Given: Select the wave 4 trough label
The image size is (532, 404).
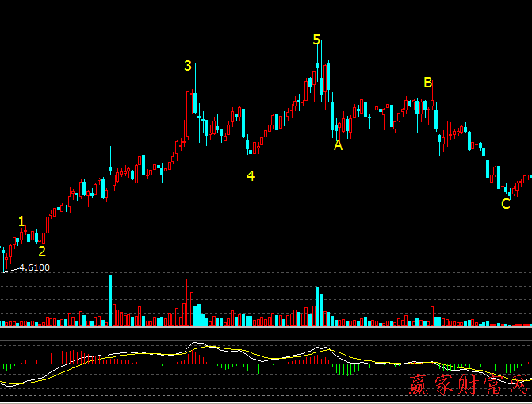Looking at the screenshot, I should point(251,176).
